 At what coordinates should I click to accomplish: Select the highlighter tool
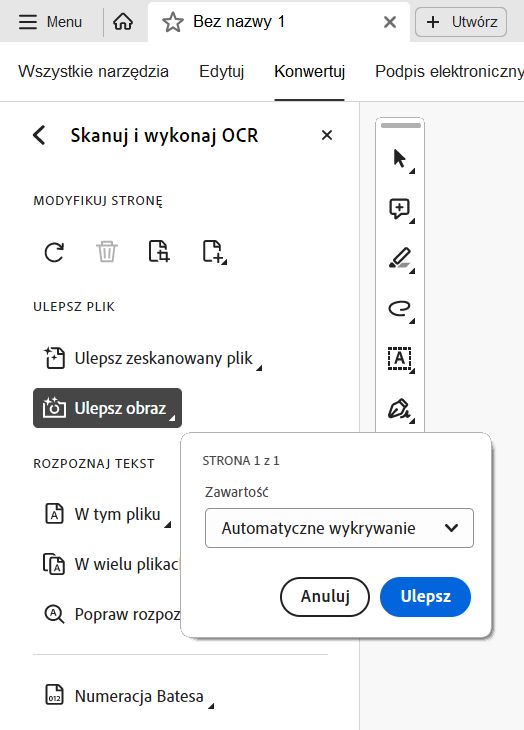pyautogui.click(x=400, y=259)
